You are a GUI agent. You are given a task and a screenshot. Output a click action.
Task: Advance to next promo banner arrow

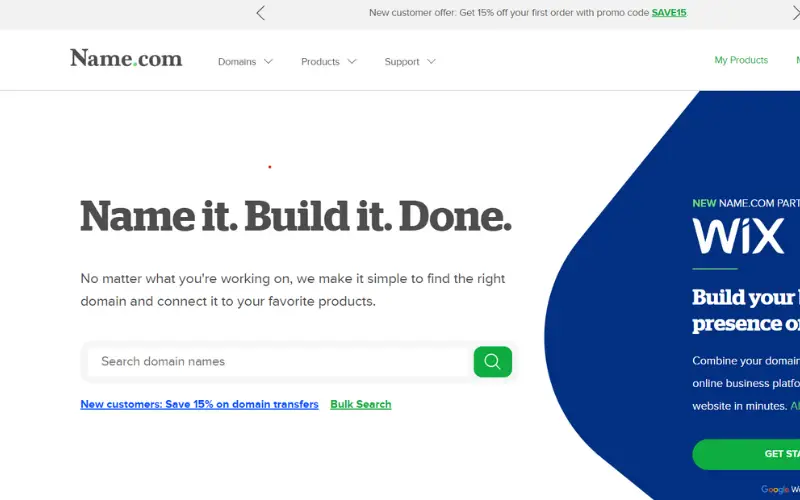tap(795, 13)
